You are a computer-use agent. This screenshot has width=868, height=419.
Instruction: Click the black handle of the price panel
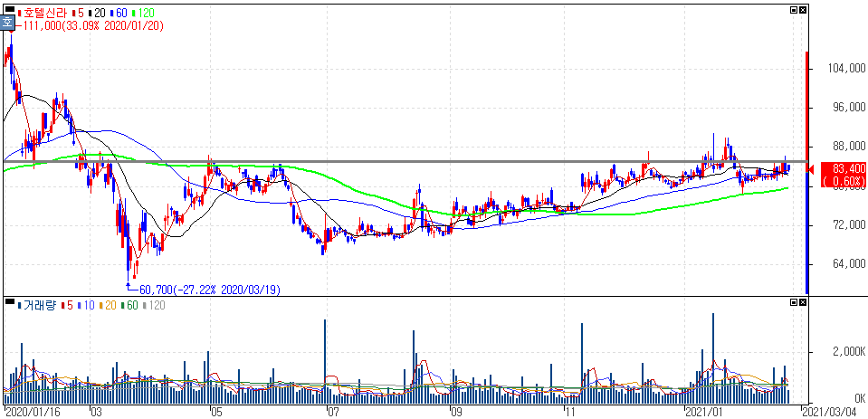[x=10, y=9]
